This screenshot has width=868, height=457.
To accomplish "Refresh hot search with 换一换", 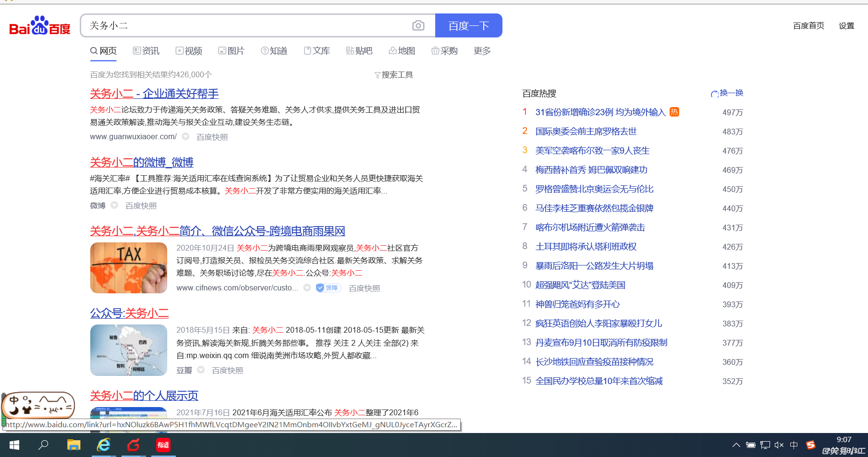I will pos(727,93).
